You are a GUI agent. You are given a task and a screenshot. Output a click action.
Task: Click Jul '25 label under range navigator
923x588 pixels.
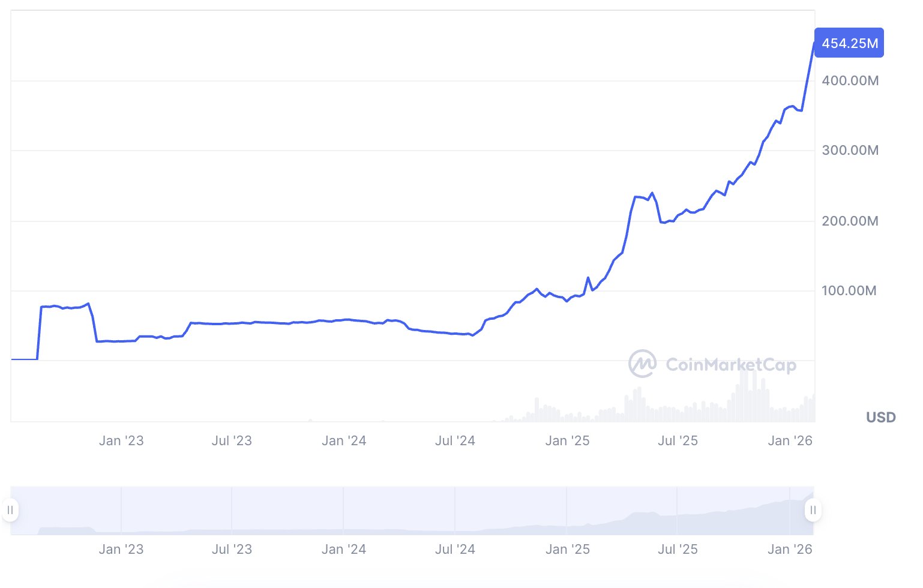(x=678, y=549)
